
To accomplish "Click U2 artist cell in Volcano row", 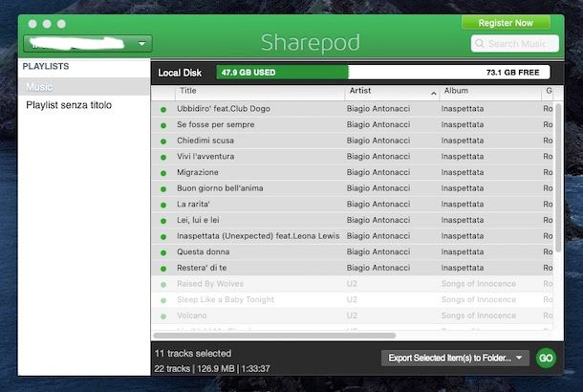I will [x=352, y=316].
